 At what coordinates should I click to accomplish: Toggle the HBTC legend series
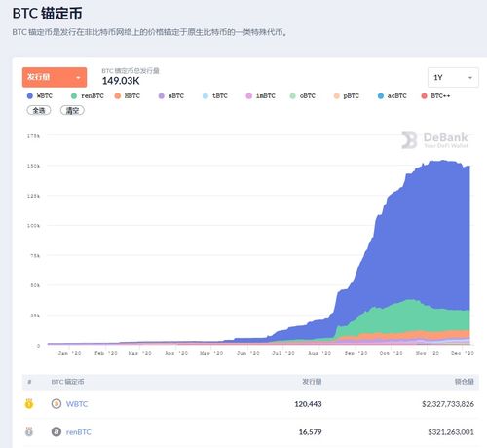[128, 96]
